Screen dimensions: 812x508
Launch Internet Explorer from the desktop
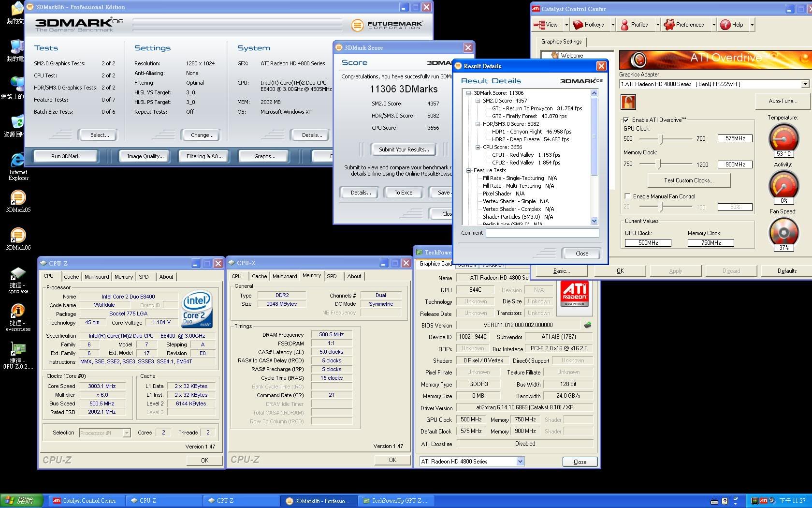[18, 166]
